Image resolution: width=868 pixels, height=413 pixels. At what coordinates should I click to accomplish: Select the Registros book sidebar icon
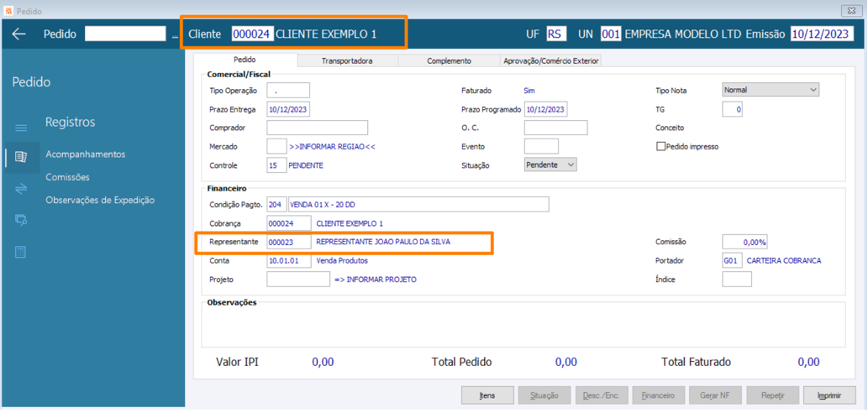(20, 157)
